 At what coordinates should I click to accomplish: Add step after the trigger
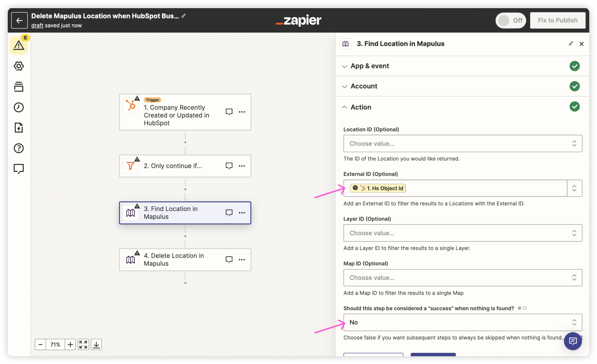tap(185, 142)
